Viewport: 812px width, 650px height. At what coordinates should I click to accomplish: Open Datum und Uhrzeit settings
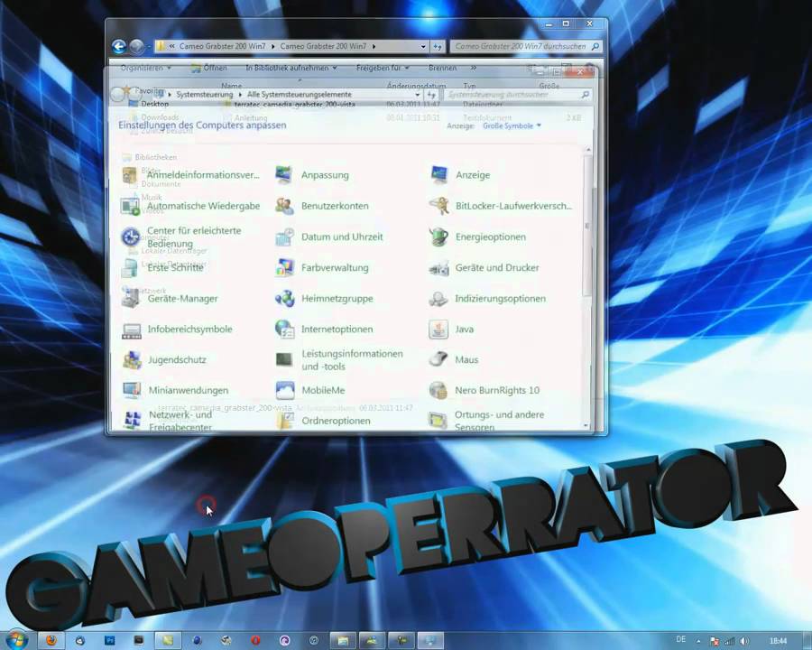[x=329, y=237]
